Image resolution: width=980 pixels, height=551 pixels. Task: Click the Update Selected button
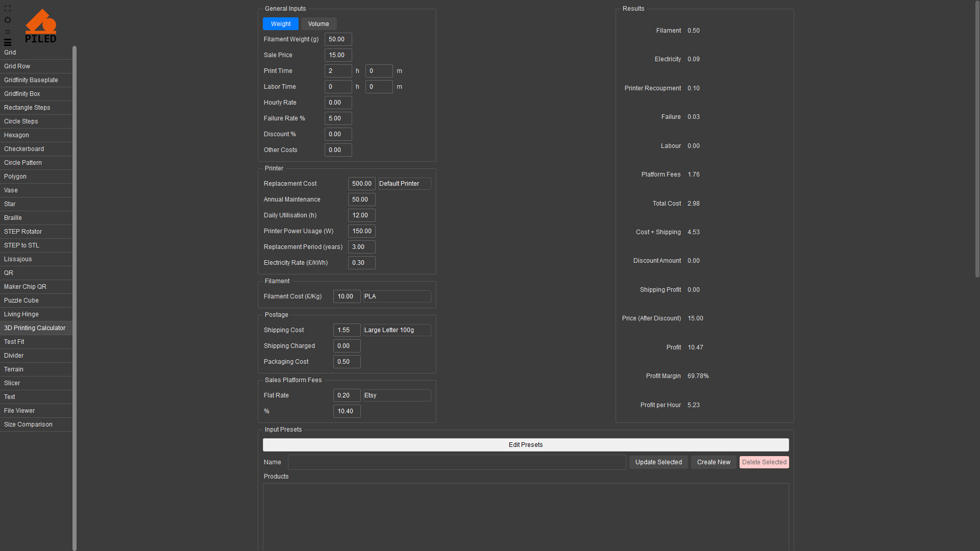pyautogui.click(x=658, y=462)
